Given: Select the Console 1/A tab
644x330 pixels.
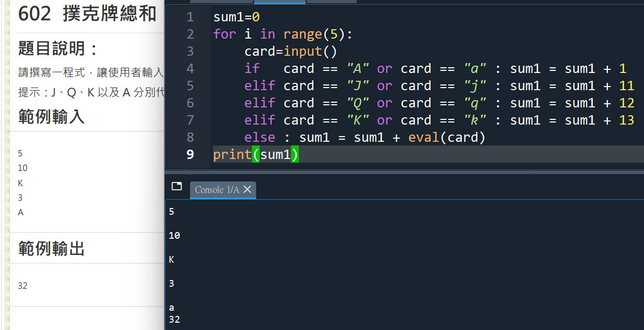Looking at the screenshot, I should pos(217,190).
